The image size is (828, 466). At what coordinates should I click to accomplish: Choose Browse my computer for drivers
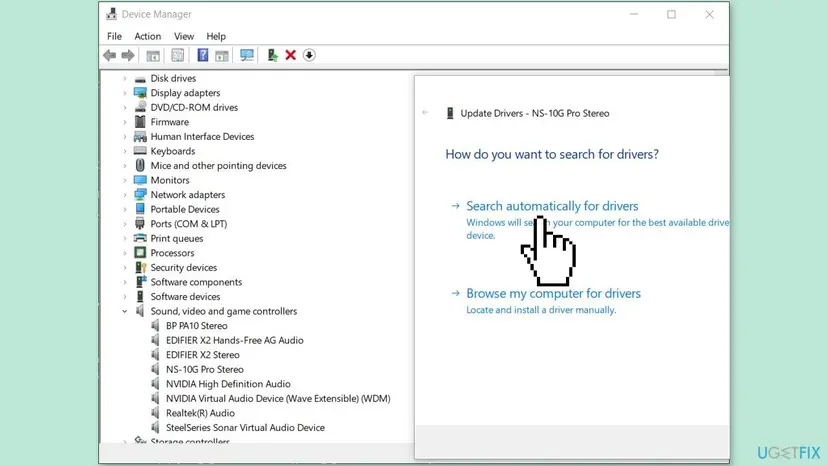click(x=553, y=293)
